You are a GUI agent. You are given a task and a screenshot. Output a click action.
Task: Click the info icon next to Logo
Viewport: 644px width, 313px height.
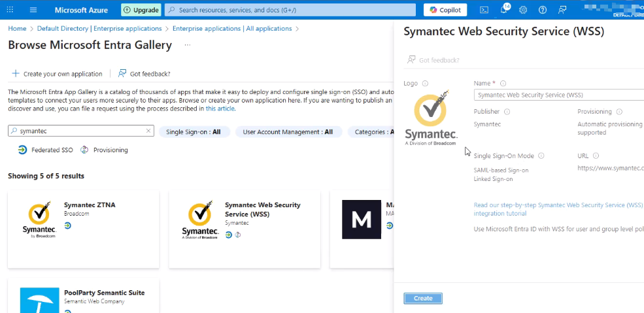click(425, 83)
